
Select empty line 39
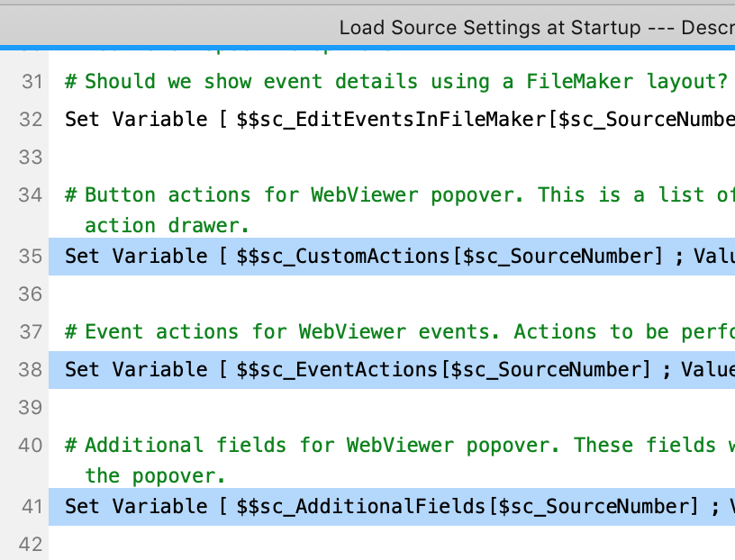click(392, 407)
